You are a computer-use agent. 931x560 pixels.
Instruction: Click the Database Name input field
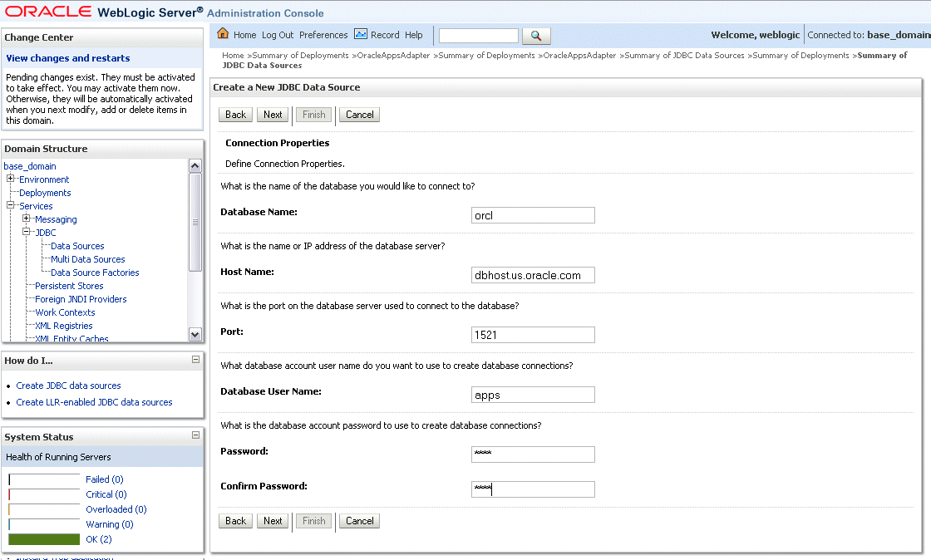[x=533, y=215]
